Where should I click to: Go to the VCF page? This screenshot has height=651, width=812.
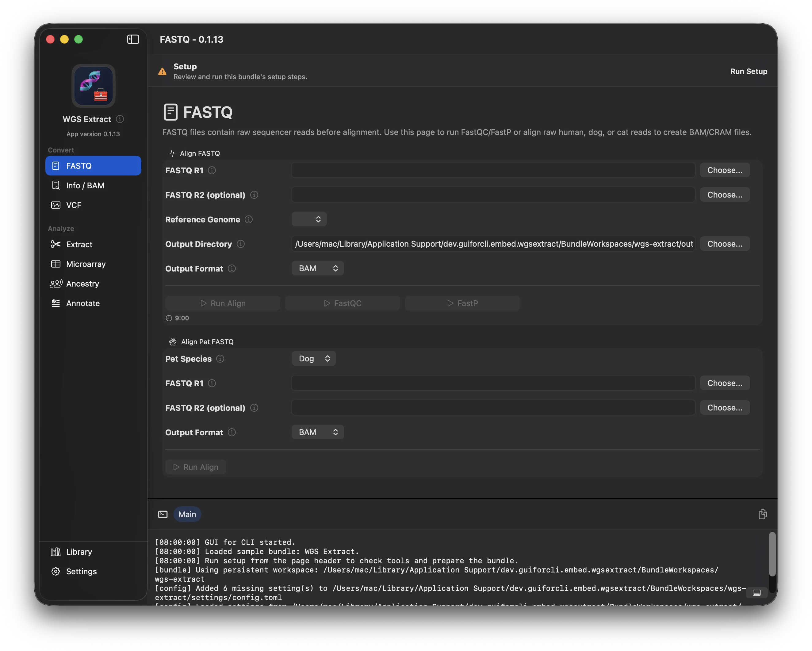click(94, 205)
